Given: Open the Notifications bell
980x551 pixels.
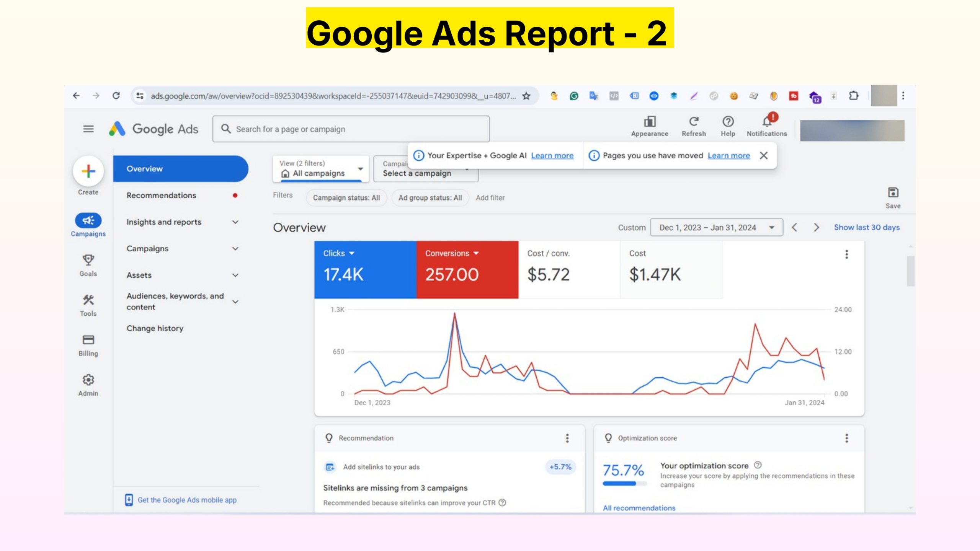Looking at the screenshot, I should click(767, 122).
